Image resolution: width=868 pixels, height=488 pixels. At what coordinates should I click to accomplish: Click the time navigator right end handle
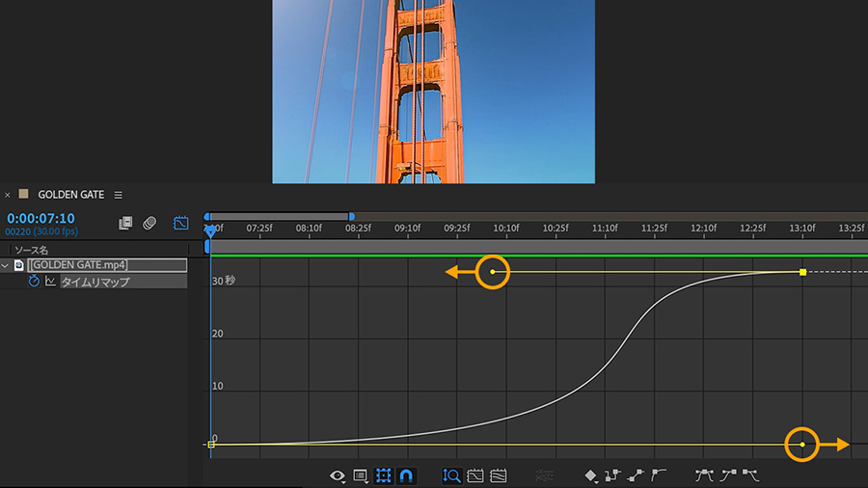tap(351, 217)
